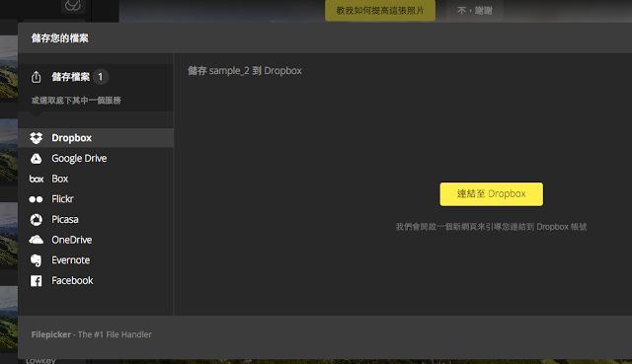Click the Picasa aperture icon

(x=36, y=219)
